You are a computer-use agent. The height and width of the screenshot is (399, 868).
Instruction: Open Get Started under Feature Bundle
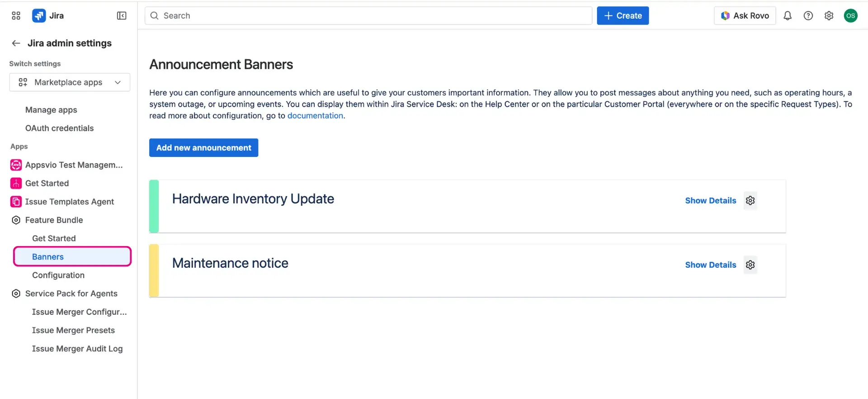tap(54, 238)
